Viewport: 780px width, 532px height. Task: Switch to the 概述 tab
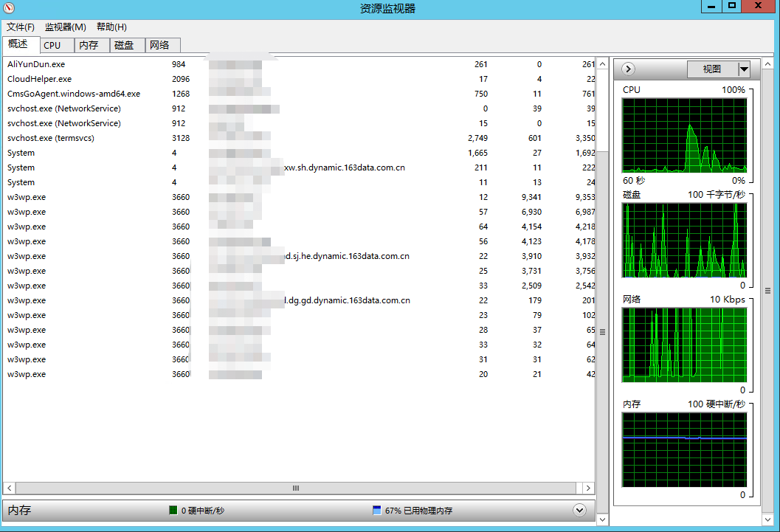click(20, 44)
